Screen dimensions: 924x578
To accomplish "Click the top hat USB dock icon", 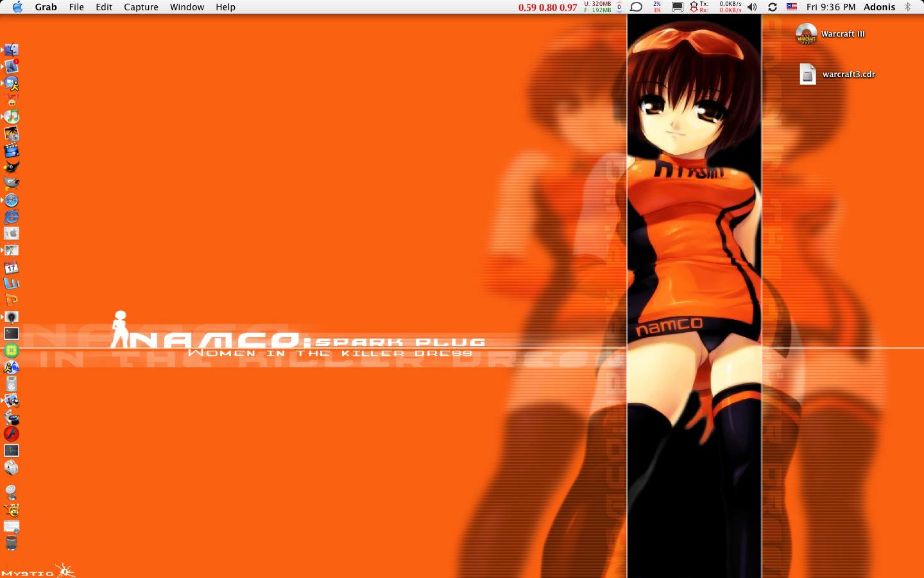I will pyautogui.click(x=12, y=417).
